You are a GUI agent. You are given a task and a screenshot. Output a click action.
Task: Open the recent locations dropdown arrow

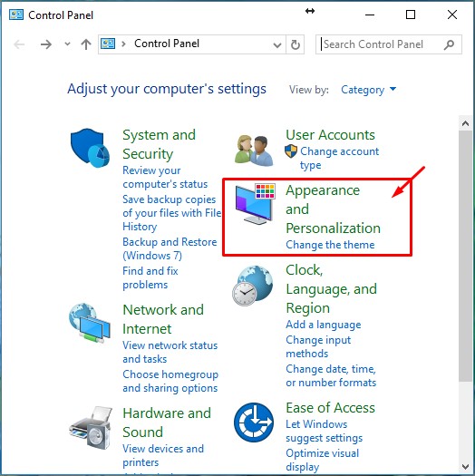tap(67, 44)
